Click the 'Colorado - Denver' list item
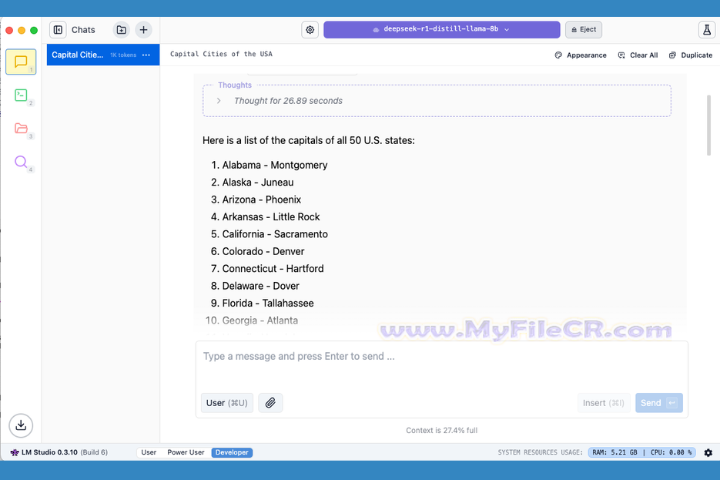The height and width of the screenshot is (480, 720). 263,251
